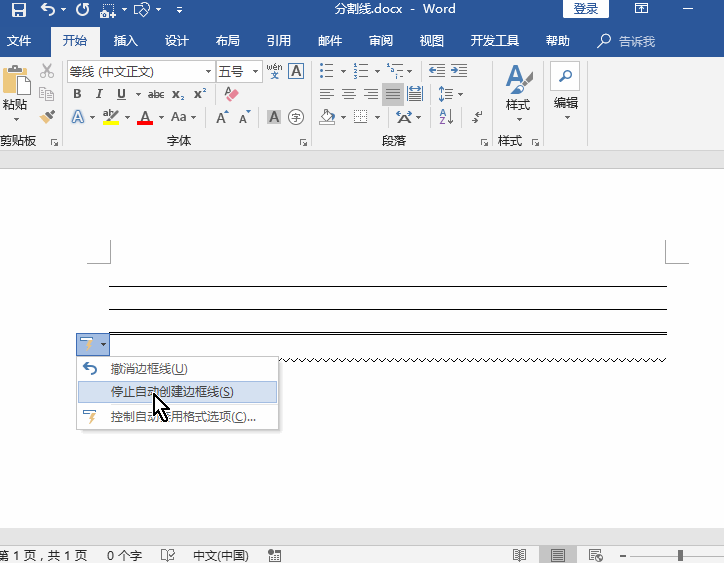724x563 pixels.
Task: Switch to the 插入 tab
Action: [126, 41]
